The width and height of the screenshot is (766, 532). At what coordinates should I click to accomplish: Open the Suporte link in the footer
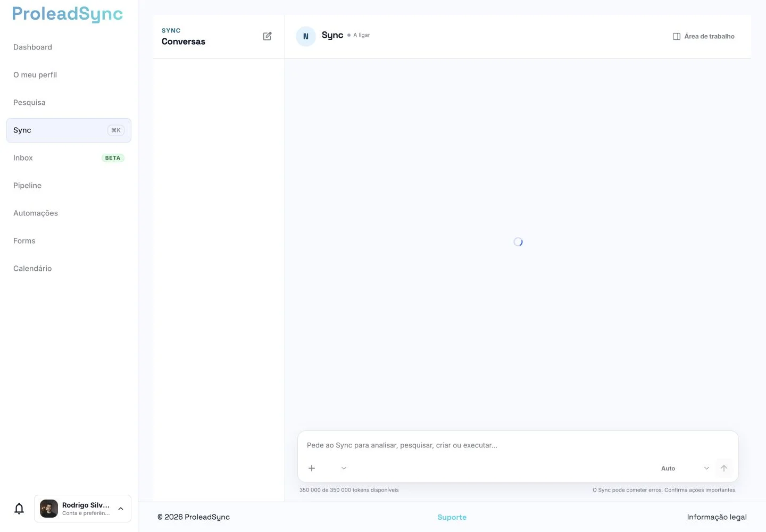452,517
